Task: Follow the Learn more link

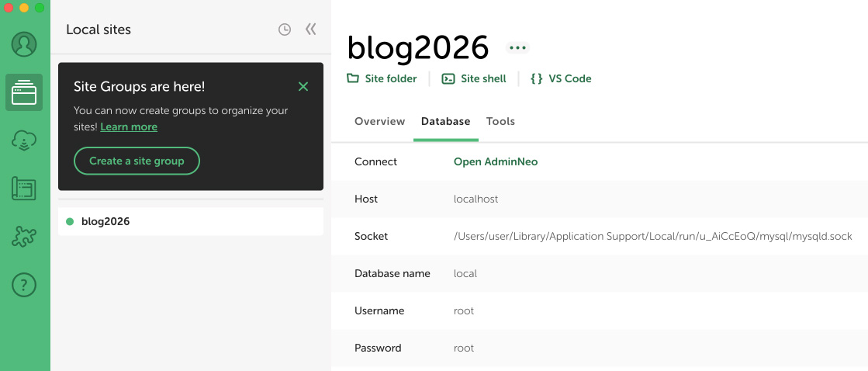Action: tap(129, 127)
